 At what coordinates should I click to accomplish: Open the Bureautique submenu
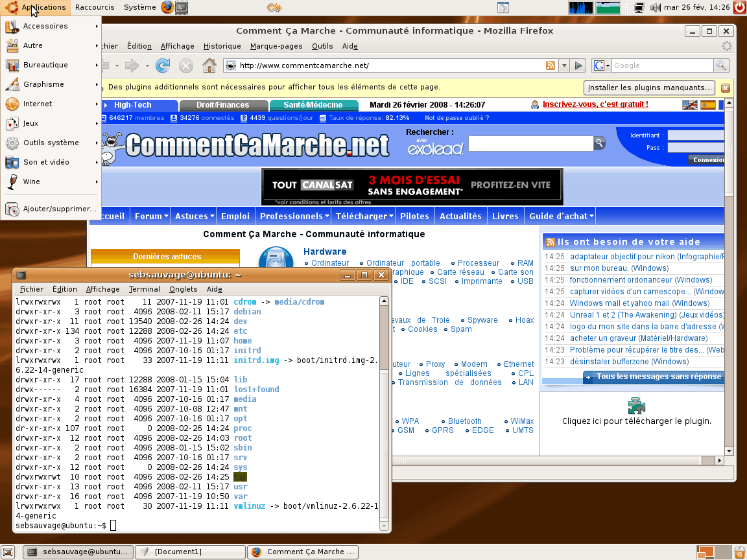(51, 65)
